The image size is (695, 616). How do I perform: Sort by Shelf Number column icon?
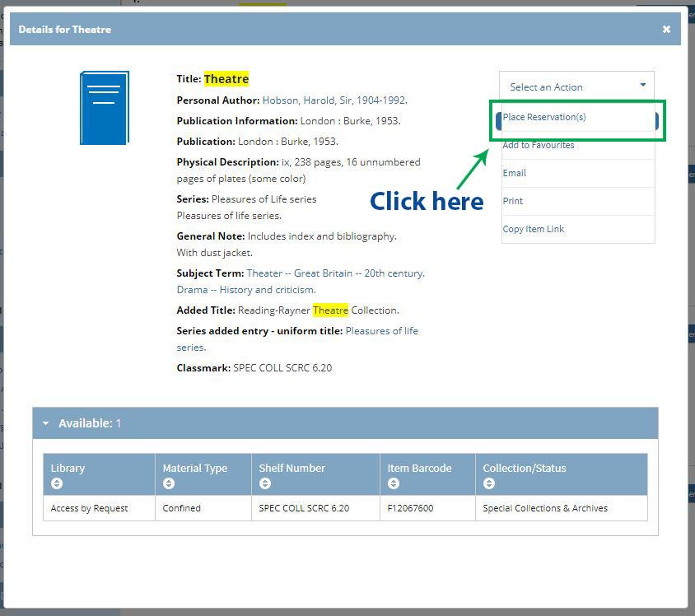click(265, 483)
